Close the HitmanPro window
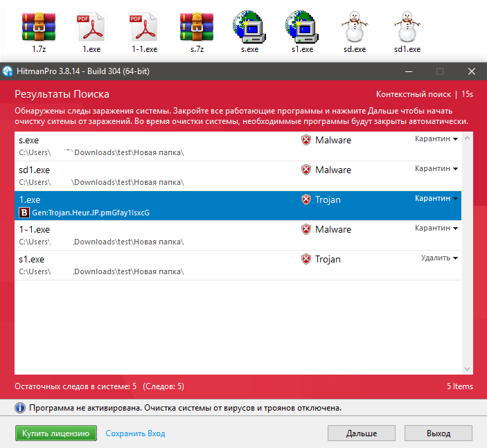The image size is (487, 448). coord(472,71)
